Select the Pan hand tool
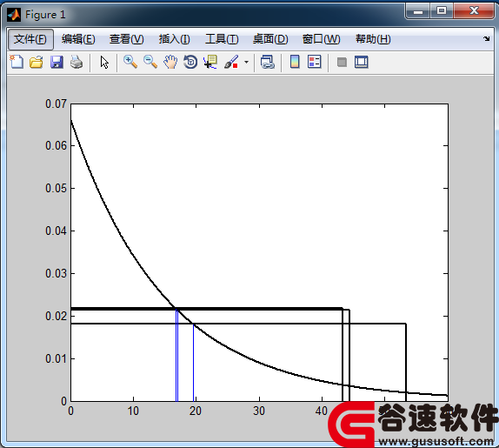The width and height of the screenshot is (499, 448). 170,62
